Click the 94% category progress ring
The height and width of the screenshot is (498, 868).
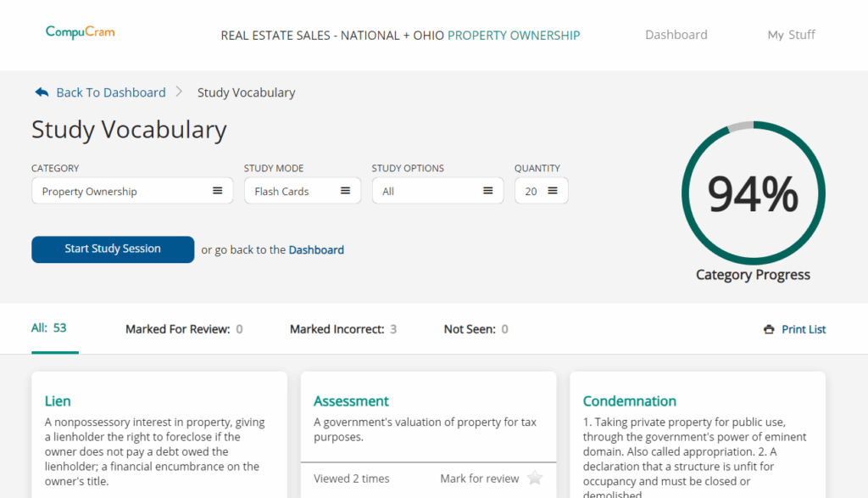[x=753, y=193]
